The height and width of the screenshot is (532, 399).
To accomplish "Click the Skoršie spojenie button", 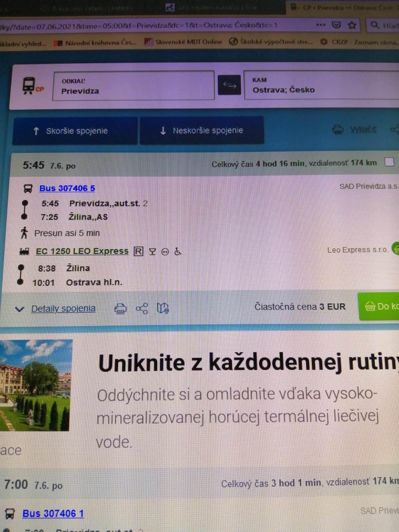I will pyautogui.click(x=75, y=131).
